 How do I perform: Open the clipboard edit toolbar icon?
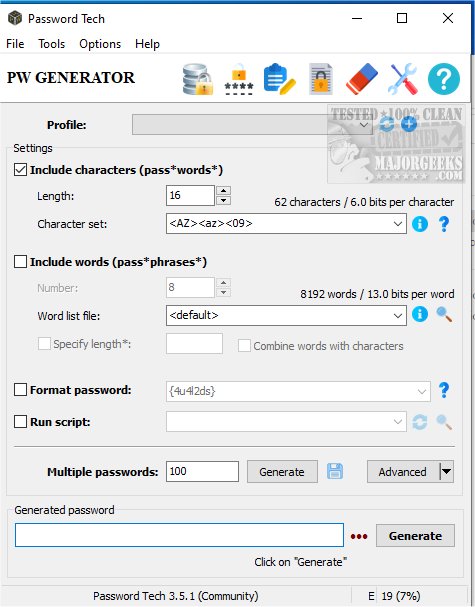pos(280,80)
